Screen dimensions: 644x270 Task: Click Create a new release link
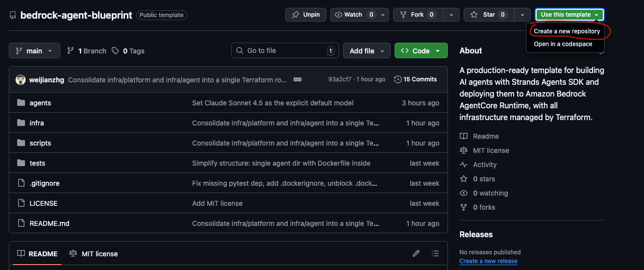click(x=488, y=261)
